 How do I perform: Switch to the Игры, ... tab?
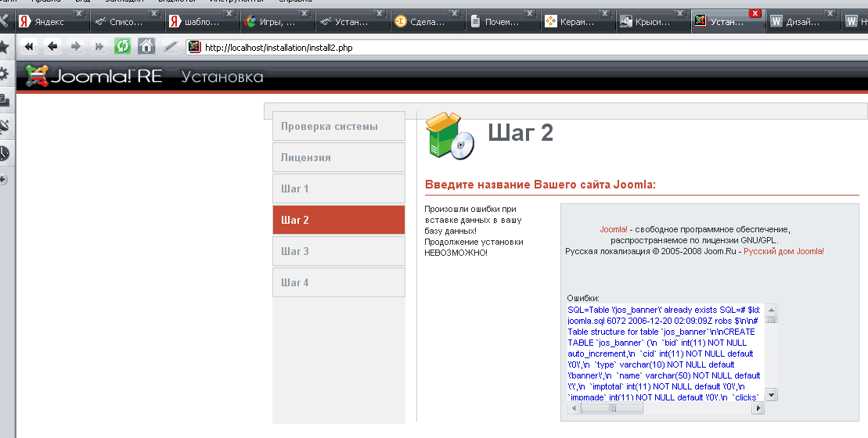(x=277, y=22)
